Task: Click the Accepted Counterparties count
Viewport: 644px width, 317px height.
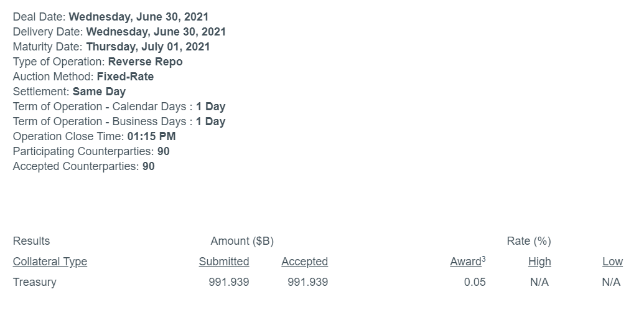Action: tap(148, 166)
